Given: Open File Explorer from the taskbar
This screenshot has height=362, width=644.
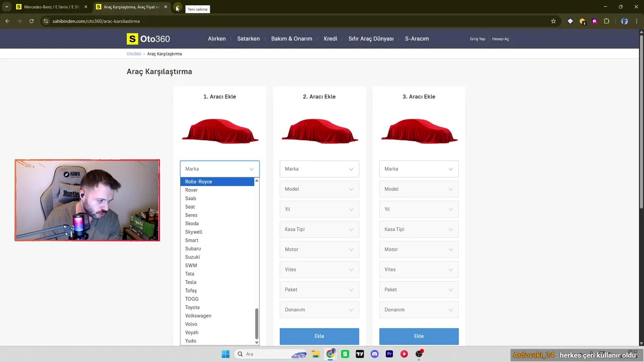Looking at the screenshot, I should [315, 354].
